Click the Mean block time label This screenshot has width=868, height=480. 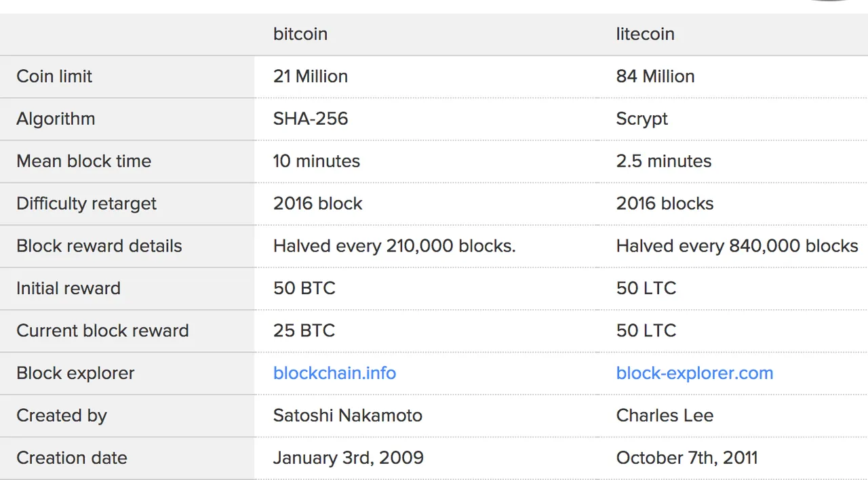84,161
